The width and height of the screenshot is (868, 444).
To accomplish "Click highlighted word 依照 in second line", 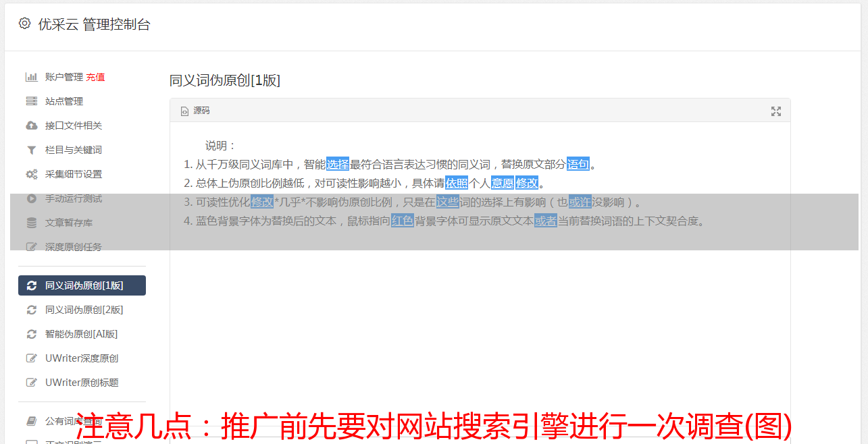I will pos(457,183).
